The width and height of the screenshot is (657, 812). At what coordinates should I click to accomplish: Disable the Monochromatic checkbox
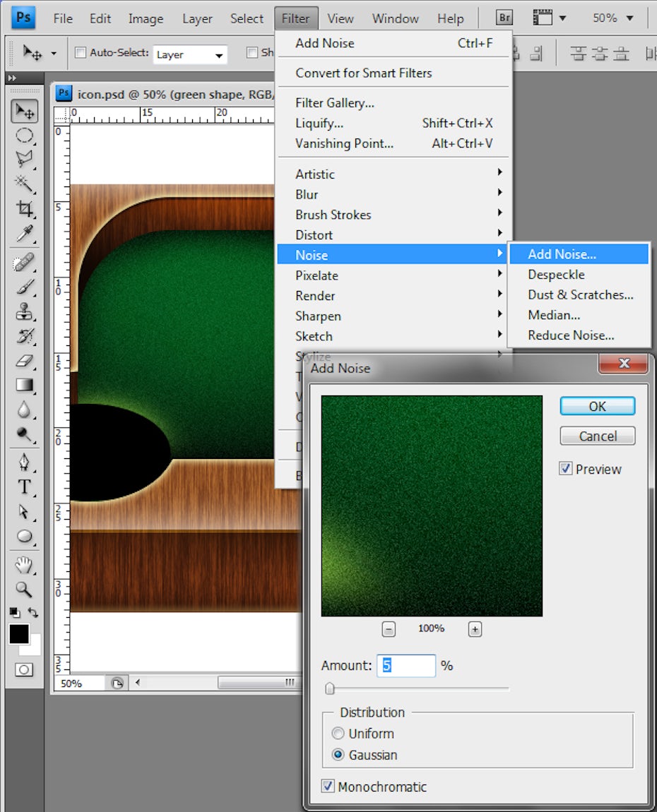click(x=328, y=786)
